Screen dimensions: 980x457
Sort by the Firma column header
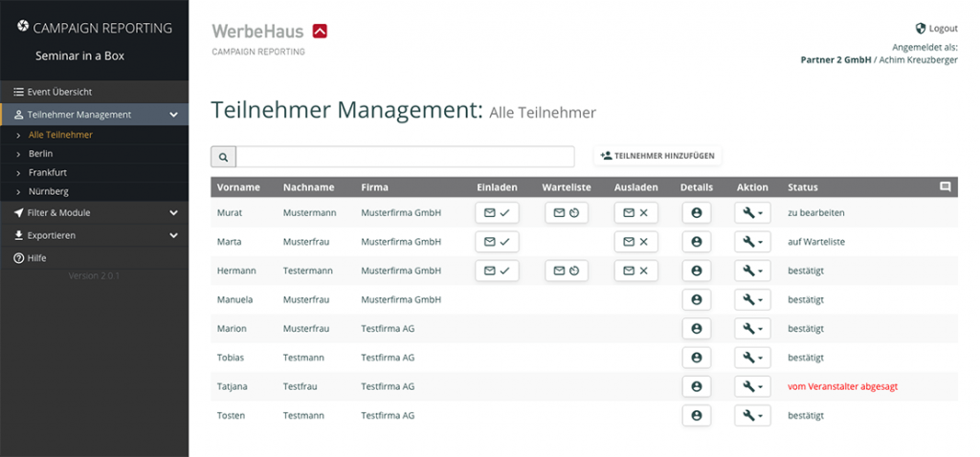tap(374, 187)
